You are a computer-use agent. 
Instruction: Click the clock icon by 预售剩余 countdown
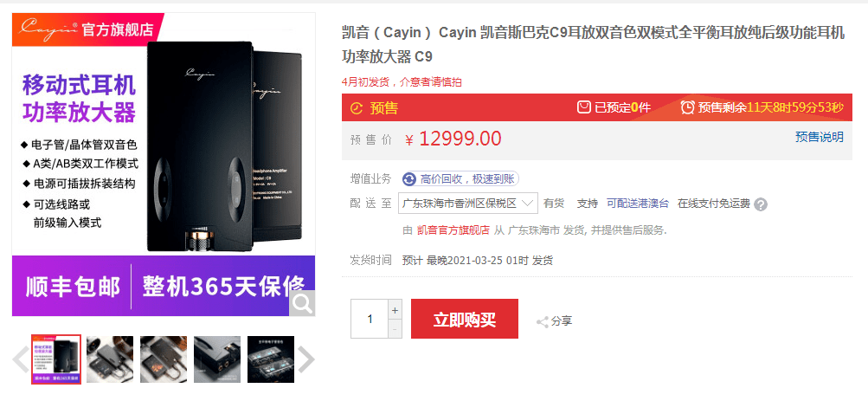[x=687, y=107]
